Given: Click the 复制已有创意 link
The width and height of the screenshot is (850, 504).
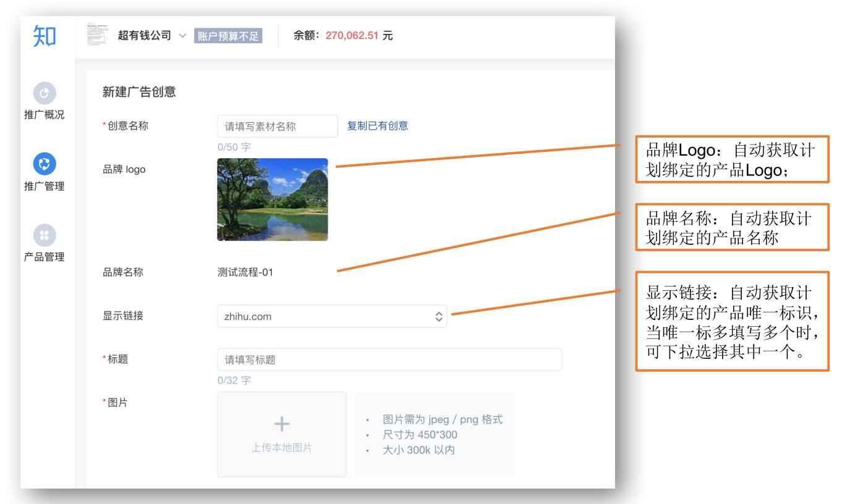Looking at the screenshot, I should pyautogui.click(x=377, y=126).
